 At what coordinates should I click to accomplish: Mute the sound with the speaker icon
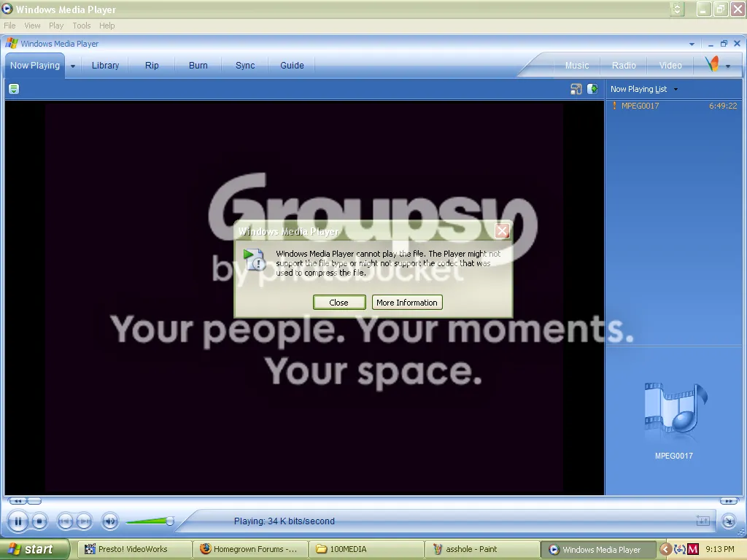click(110, 521)
